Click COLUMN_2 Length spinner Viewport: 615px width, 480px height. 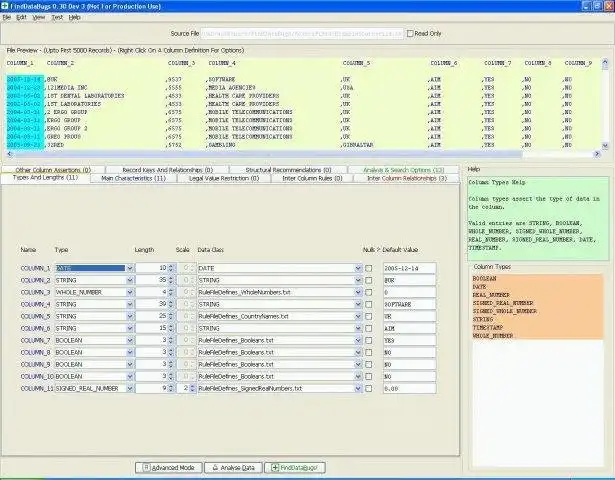(x=155, y=280)
